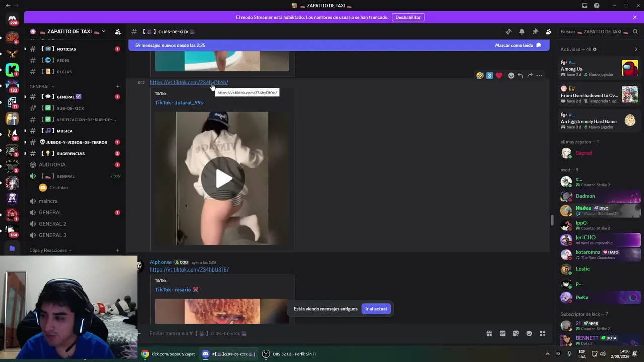Create channel in GENERAL category
The height and width of the screenshot is (362, 644).
coord(117,86)
